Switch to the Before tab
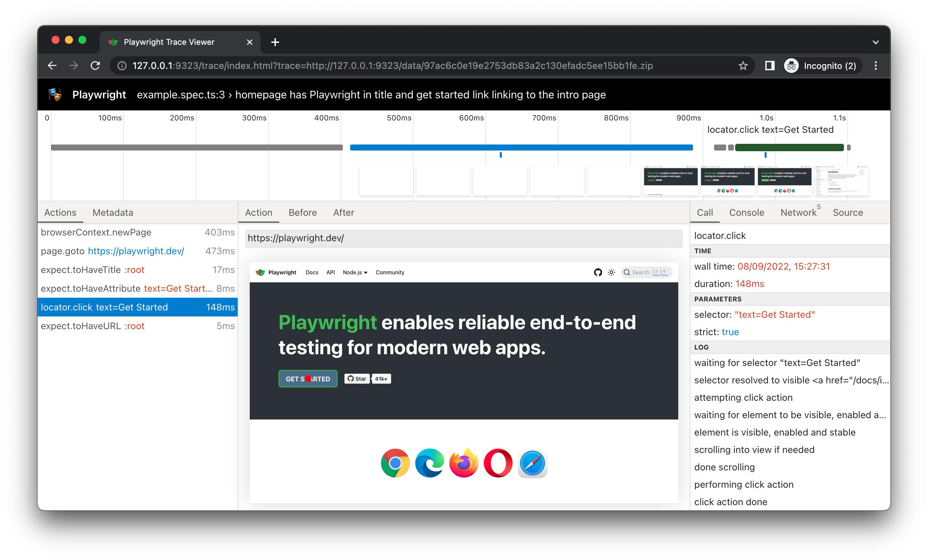928x560 pixels. pyautogui.click(x=302, y=212)
